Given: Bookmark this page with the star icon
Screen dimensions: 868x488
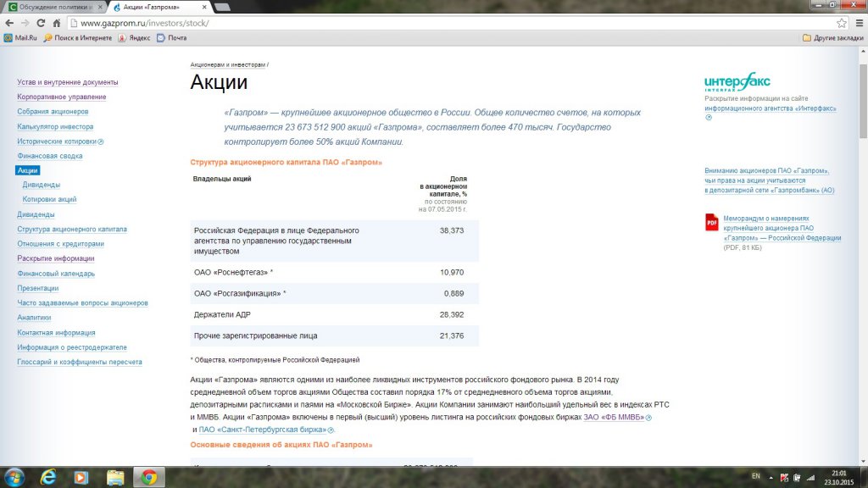Looking at the screenshot, I should (842, 23).
